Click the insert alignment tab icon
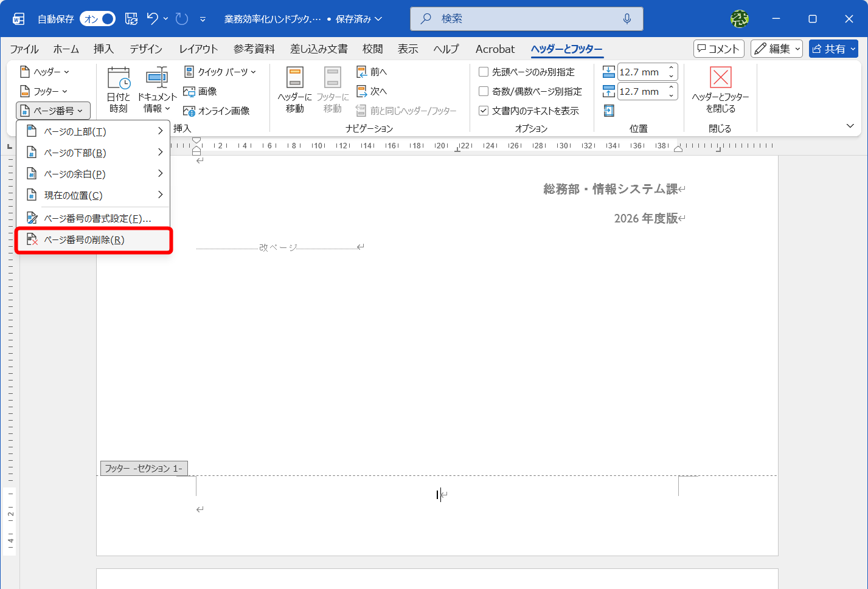This screenshot has width=868, height=589. 609,111
